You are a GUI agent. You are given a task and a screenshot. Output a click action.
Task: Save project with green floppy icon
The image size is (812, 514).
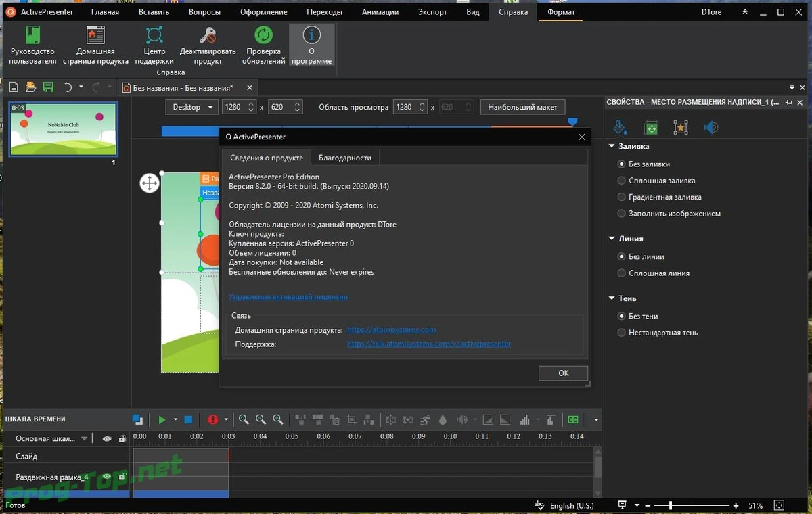click(48, 87)
